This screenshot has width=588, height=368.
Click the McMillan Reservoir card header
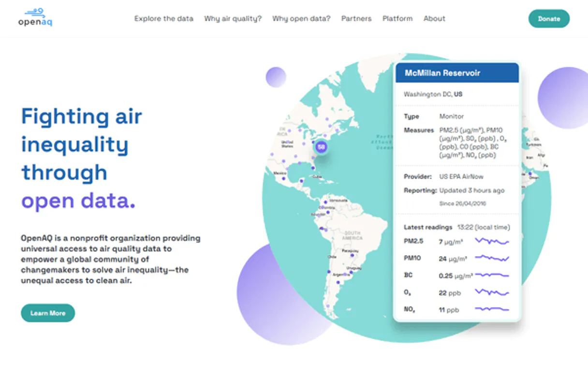(x=457, y=73)
